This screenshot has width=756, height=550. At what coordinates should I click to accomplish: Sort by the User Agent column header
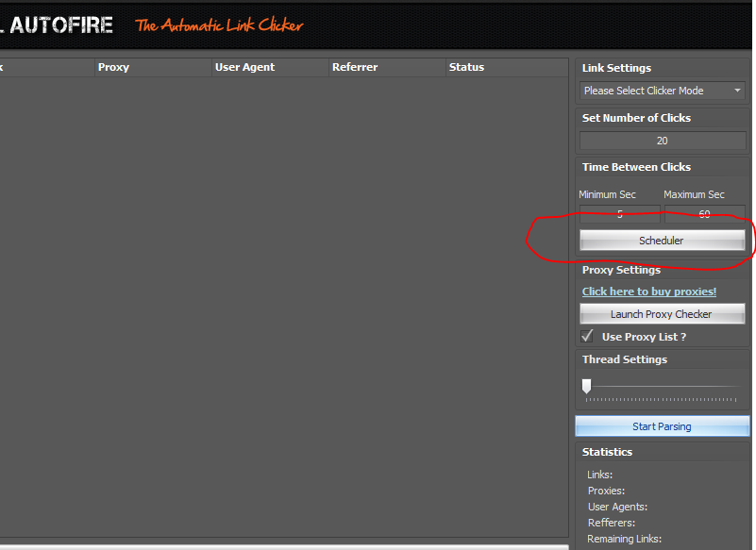click(x=270, y=67)
